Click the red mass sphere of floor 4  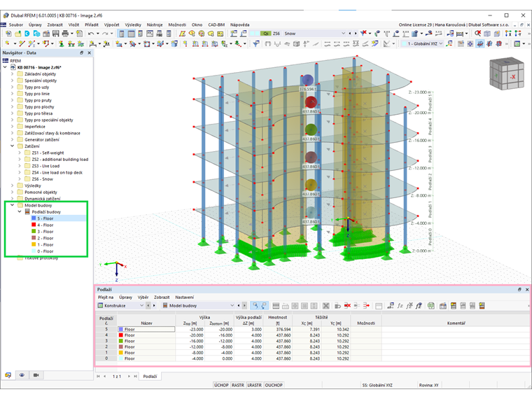pos(311,102)
